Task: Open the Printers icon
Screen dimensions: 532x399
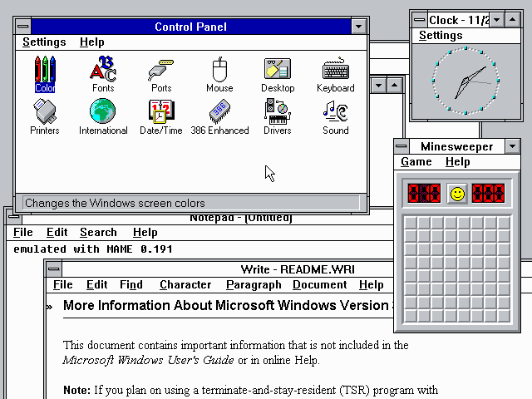Action: [45, 116]
